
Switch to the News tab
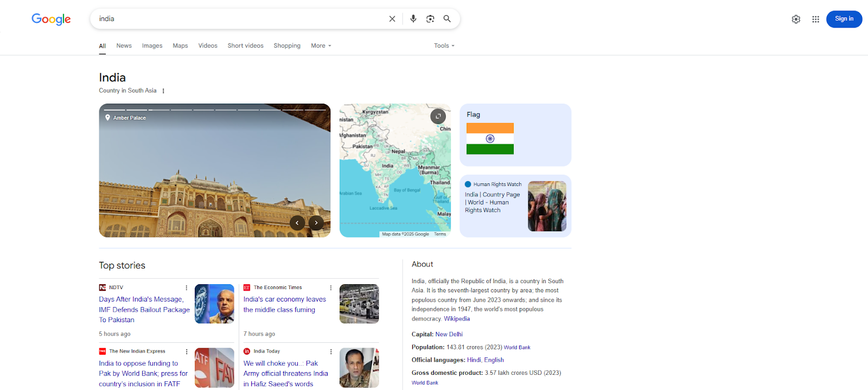pyautogui.click(x=124, y=46)
